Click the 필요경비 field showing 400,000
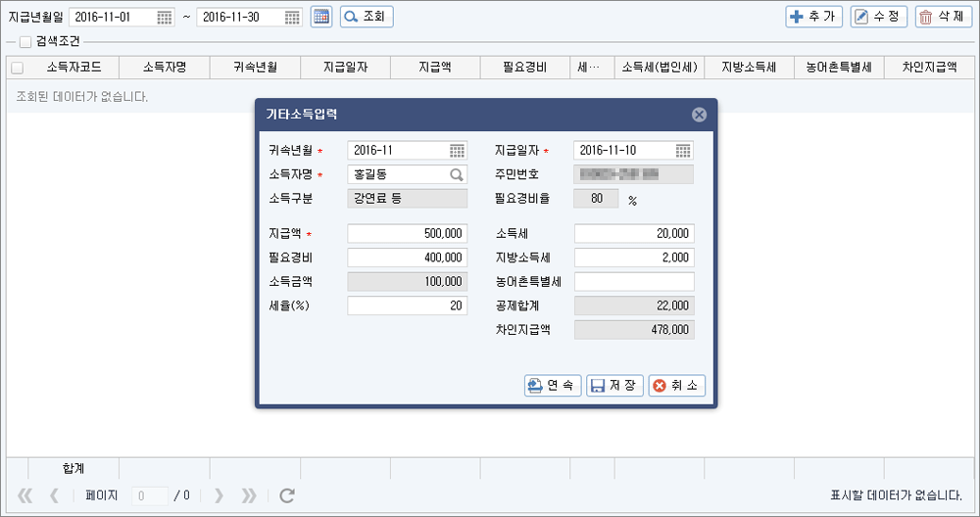This screenshot has height=517, width=980. click(408, 258)
